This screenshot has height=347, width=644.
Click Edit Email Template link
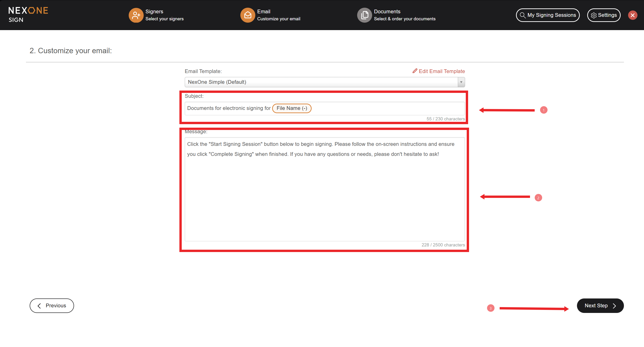441,71
